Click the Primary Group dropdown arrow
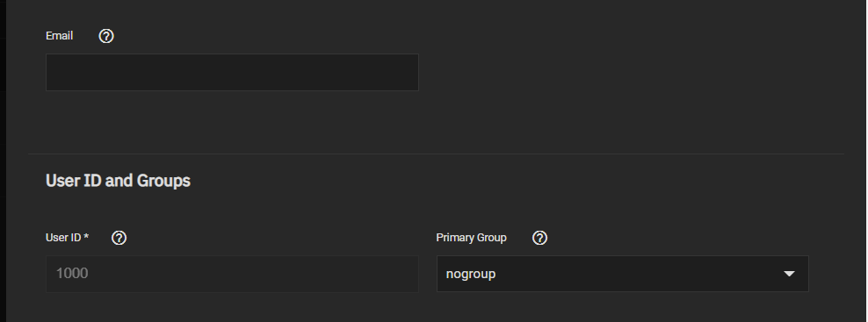This screenshot has height=322, width=868. [x=790, y=274]
